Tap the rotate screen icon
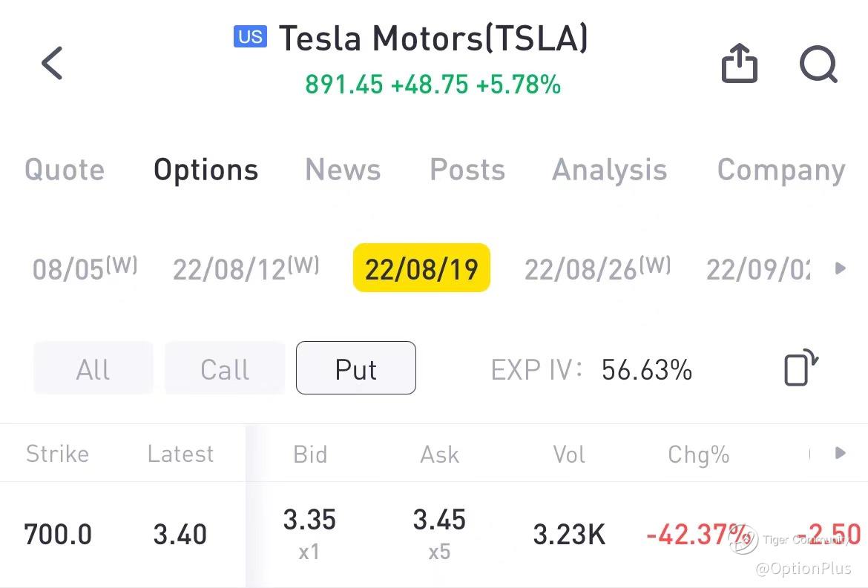The image size is (868, 588). coord(800,369)
